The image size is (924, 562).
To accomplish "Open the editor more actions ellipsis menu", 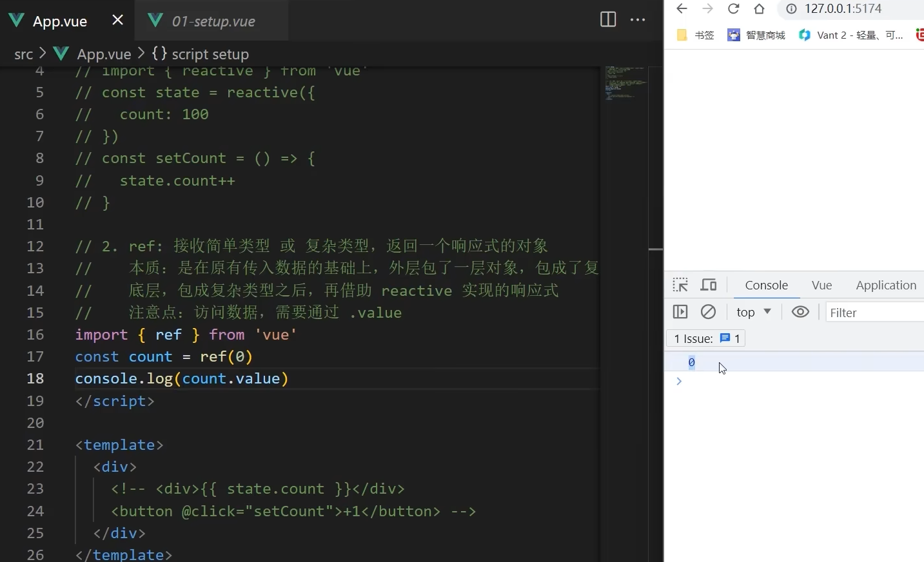I will click(638, 20).
